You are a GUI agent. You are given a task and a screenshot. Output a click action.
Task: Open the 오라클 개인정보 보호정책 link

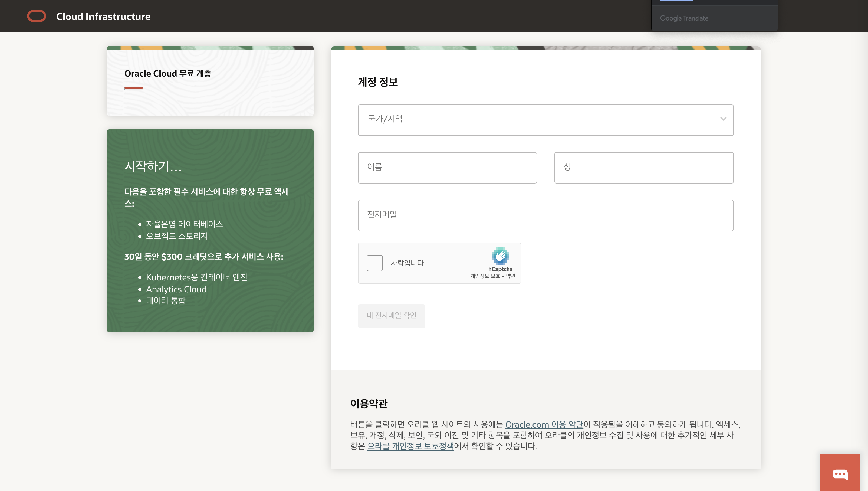[x=410, y=446]
